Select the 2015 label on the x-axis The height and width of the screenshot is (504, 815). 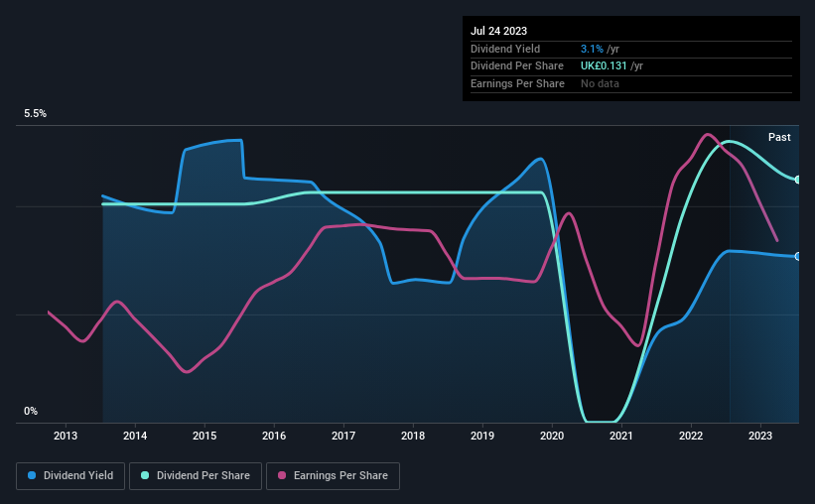(204, 436)
